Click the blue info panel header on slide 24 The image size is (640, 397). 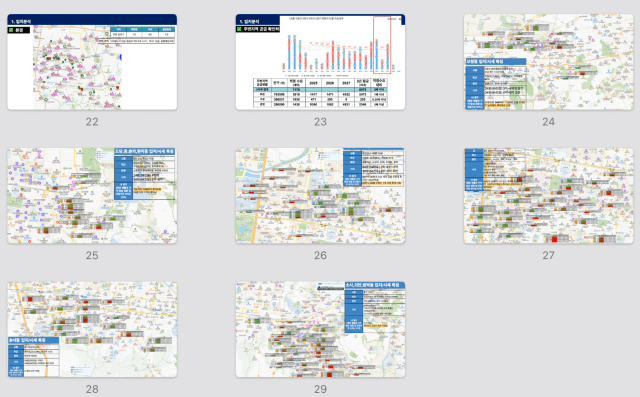point(496,62)
